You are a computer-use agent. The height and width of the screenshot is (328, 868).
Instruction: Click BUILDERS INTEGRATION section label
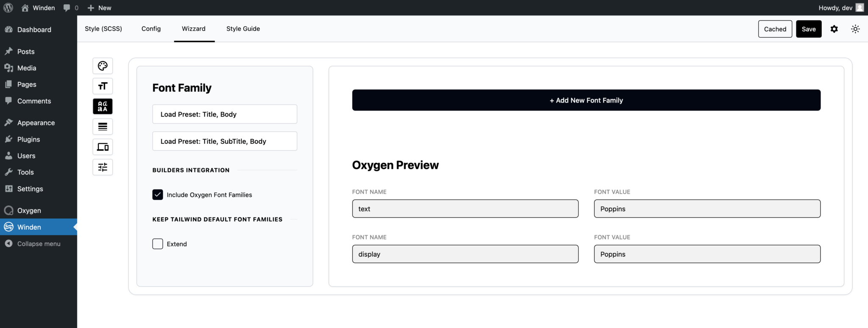pyautogui.click(x=191, y=170)
